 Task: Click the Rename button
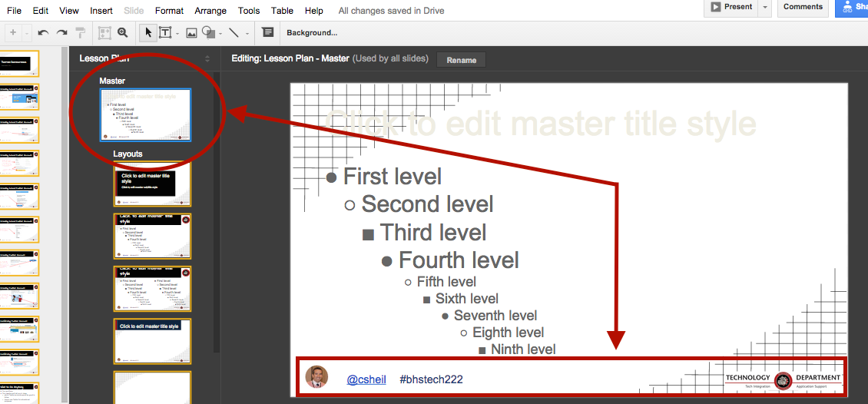[461, 60]
